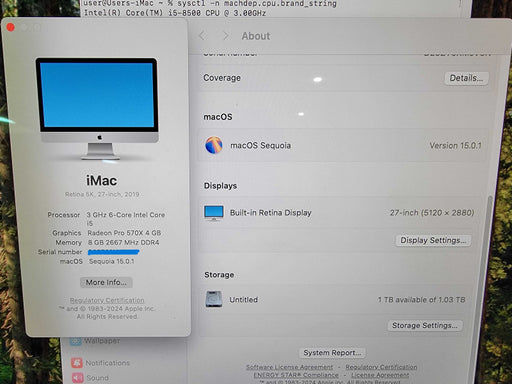Open coverage Details button
512x384 pixels.
pyautogui.click(x=466, y=78)
